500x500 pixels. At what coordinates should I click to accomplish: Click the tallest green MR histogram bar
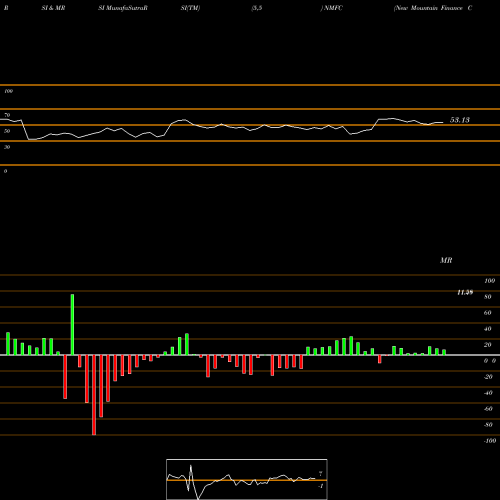[72, 324]
